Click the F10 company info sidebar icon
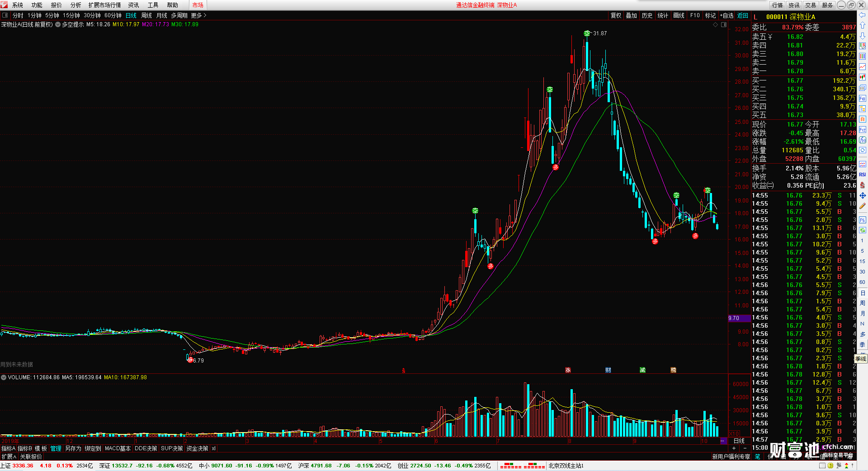This screenshot has width=868, height=471. point(862,98)
